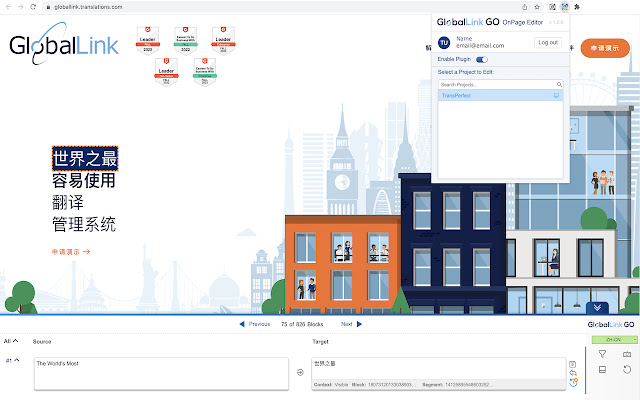640x400 pixels.
Task: Click the dock panel layout icon
Action: click(602, 369)
